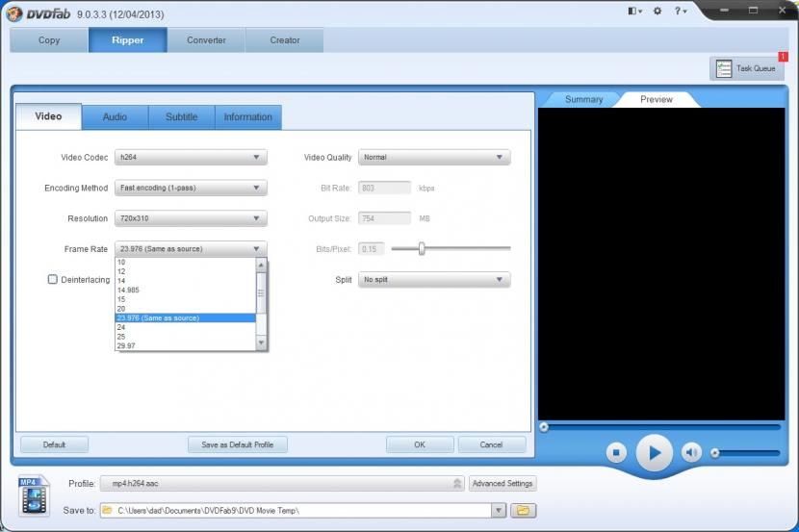
Task: Expand the Split dropdown
Action: click(x=434, y=280)
